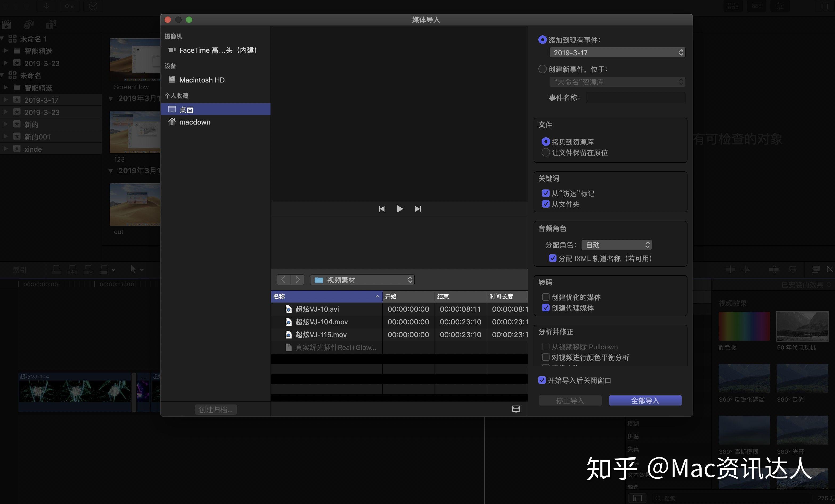Toggle 分配 iXML 轨道名称 checkbox
Viewport: 835px width, 504px height.
tap(552, 258)
